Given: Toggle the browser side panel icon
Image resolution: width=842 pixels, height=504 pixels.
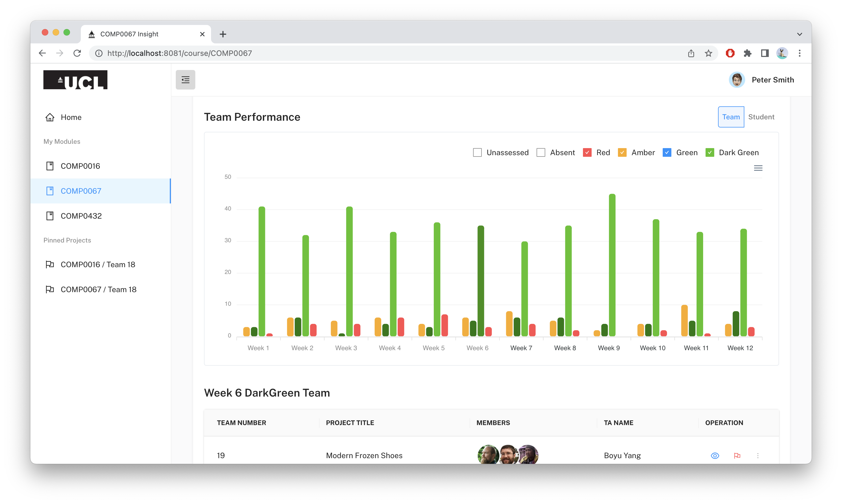Looking at the screenshot, I should coord(765,53).
